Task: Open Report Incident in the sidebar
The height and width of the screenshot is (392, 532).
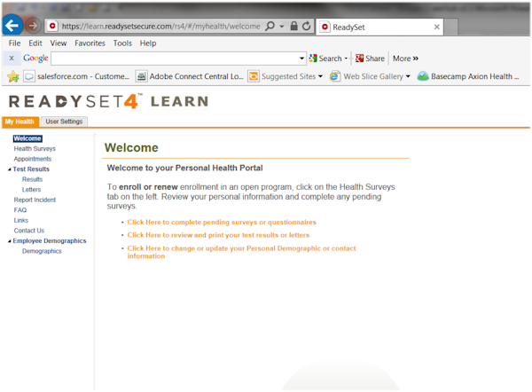Action: pos(35,200)
